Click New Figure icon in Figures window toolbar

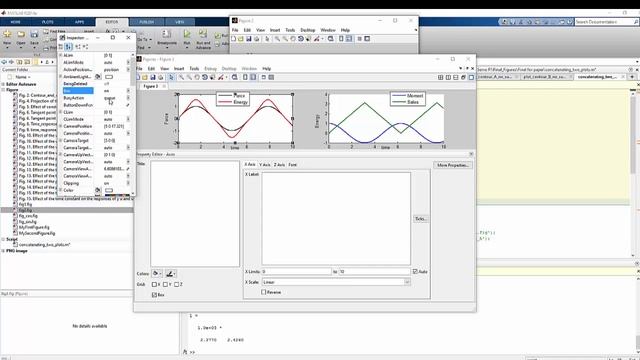(138, 77)
